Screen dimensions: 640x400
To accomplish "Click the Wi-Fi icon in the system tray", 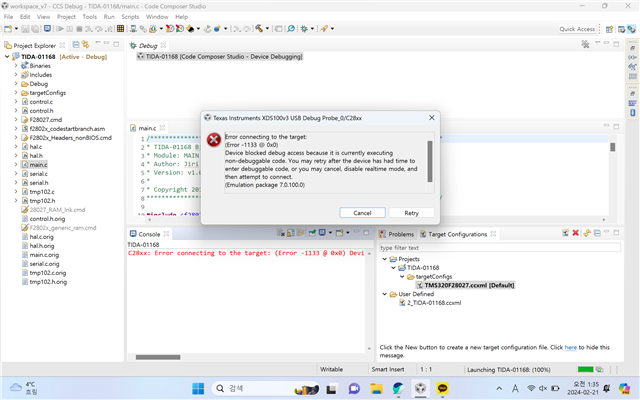I will (x=531, y=388).
